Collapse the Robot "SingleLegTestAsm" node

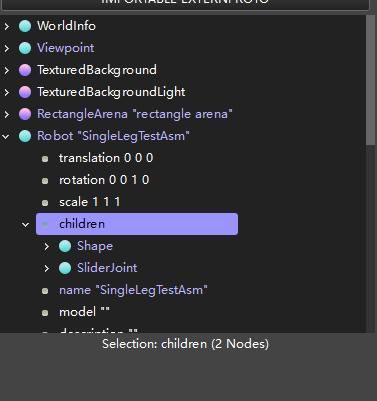point(6,136)
